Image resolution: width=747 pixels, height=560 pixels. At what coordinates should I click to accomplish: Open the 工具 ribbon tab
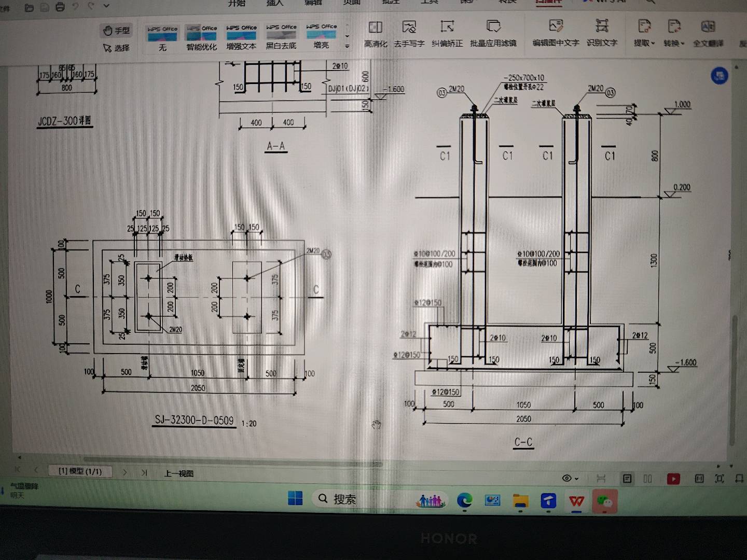tap(429, 2)
